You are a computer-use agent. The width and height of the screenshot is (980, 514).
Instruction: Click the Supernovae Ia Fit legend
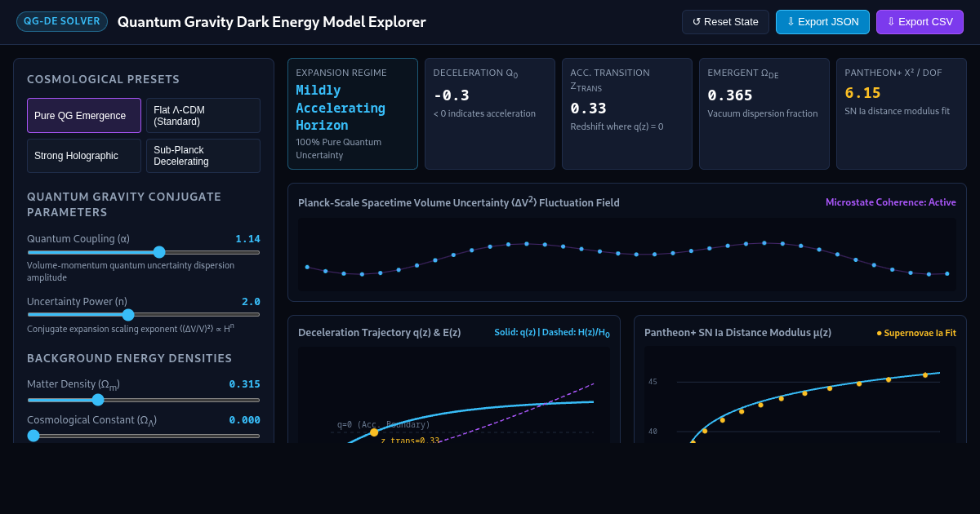[x=916, y=333]
